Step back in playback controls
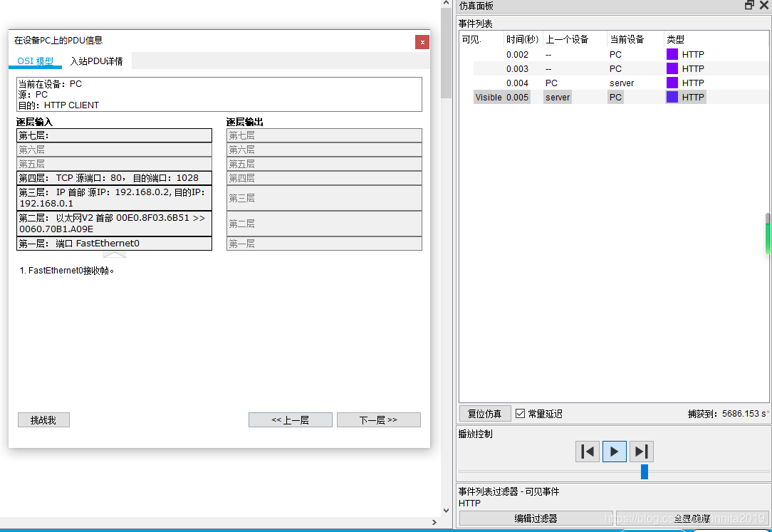The height and width of the screenshot is (532, 772). [x=588, y=452]
